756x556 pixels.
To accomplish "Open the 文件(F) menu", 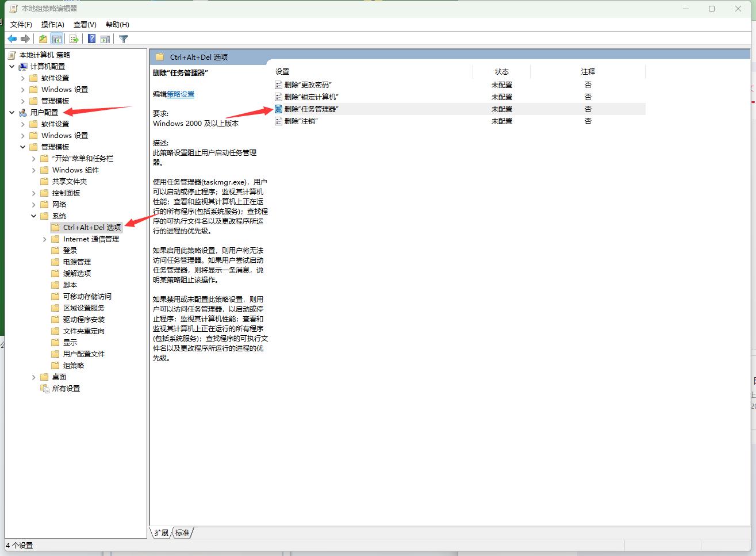I will 21,25.
